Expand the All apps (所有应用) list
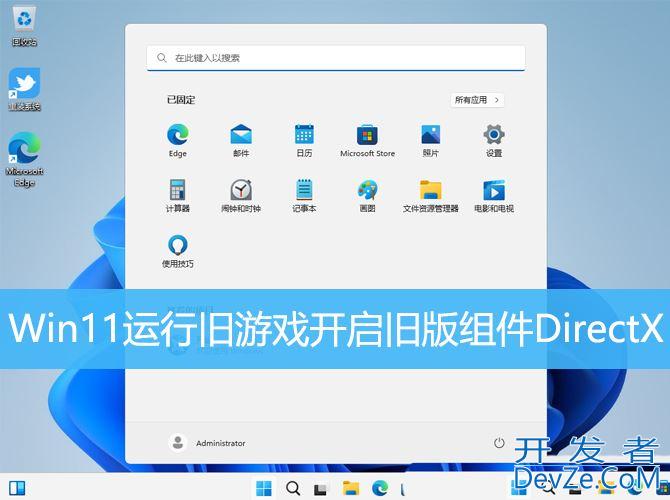The width and height of the screenshot is (670, 500). (x=477, y=100)
